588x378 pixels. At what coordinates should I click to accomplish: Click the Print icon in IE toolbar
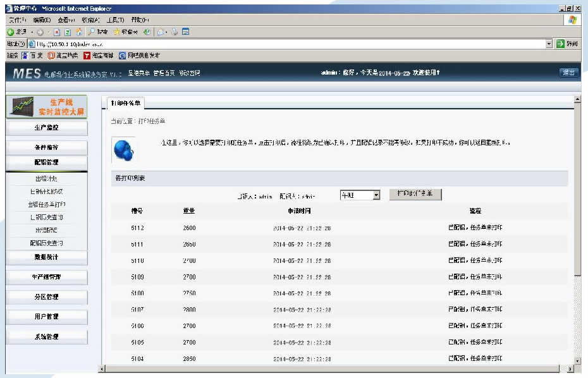click(173, 32)
